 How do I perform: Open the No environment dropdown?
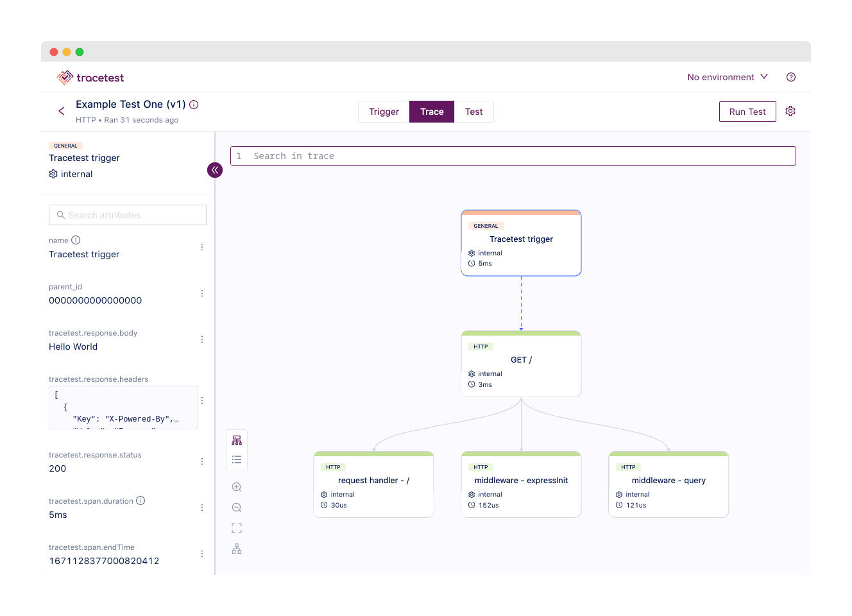728,77
